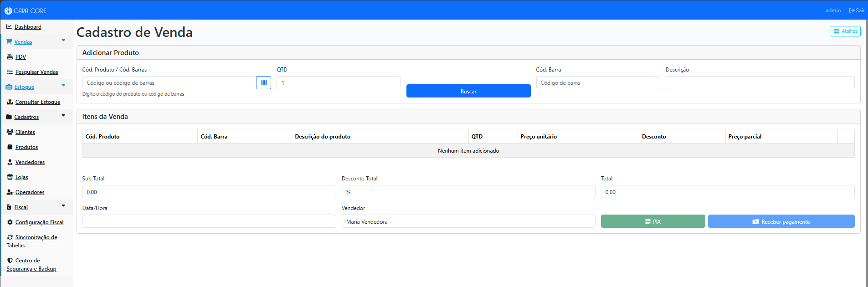The width and height of the screenshot is (868, 287).
Task: Open the Atalhos shortcuts button
Action: [845, 31]
